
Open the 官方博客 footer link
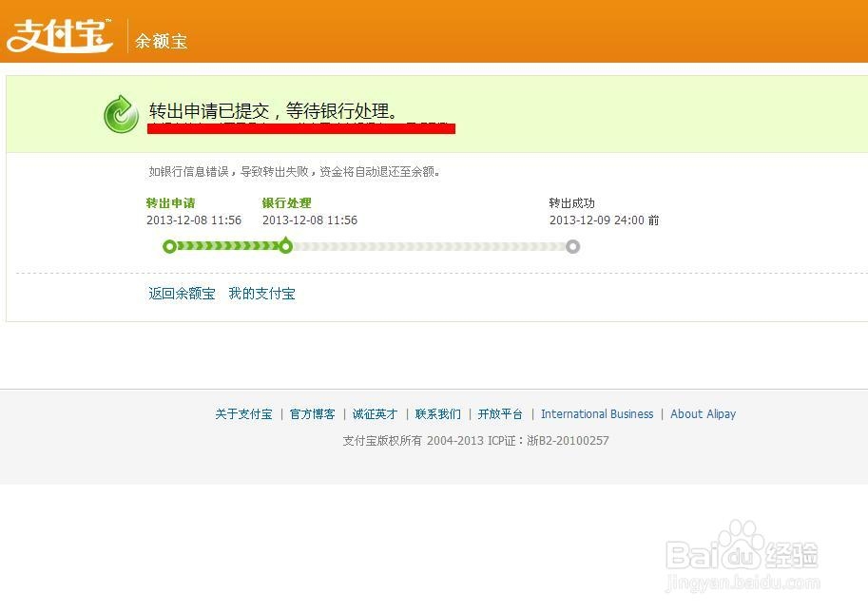point(312,414)
